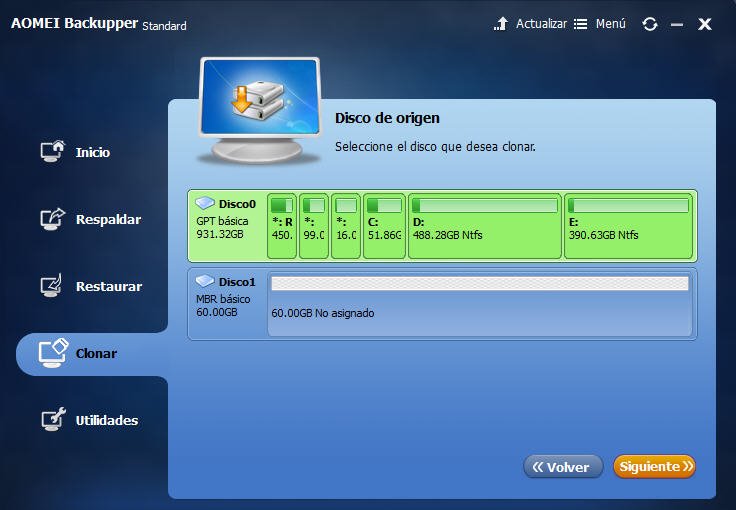Click the 931.32GB disk size text
This screenshot has height=510, width=736.
click(x=220, y=234)
